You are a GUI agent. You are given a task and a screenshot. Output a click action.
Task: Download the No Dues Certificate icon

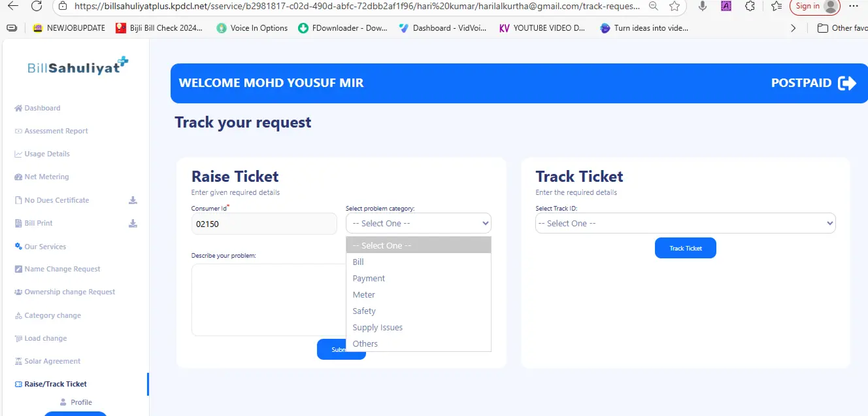tap(133, 200)
